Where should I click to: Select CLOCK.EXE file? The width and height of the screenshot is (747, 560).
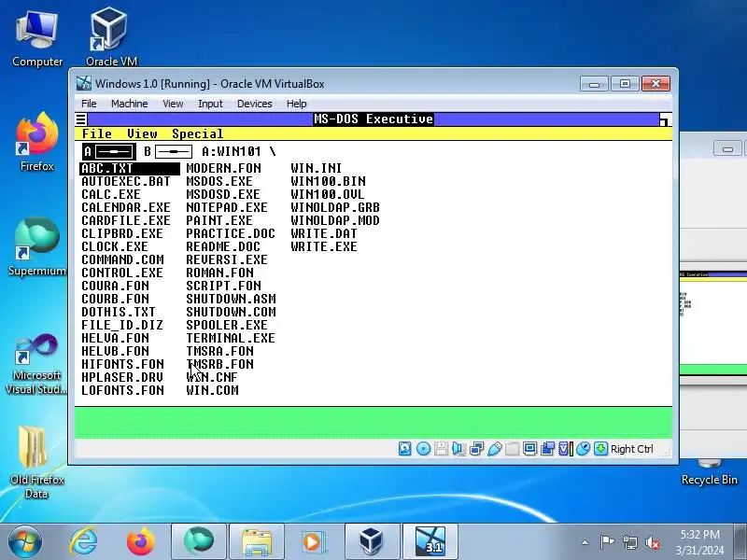coord(115,246)
